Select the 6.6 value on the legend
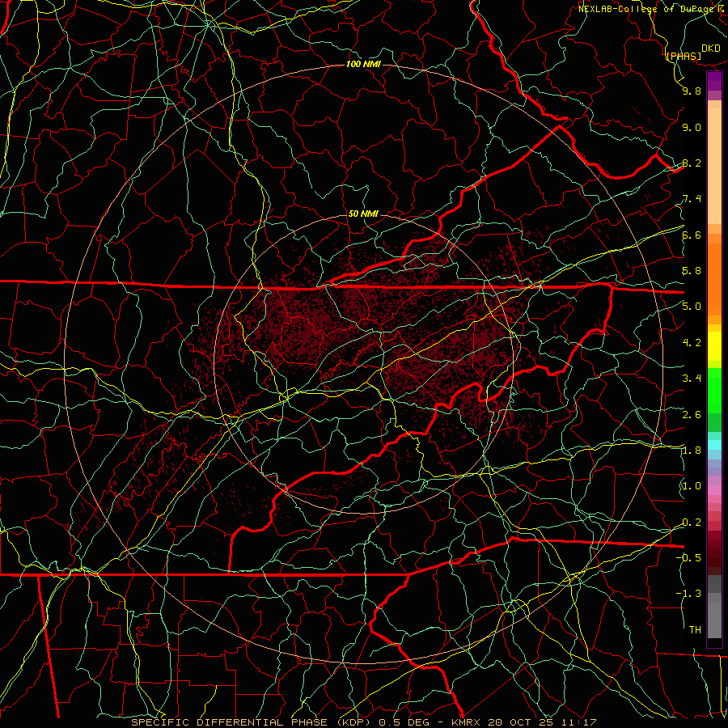 (x=692, y=235)
